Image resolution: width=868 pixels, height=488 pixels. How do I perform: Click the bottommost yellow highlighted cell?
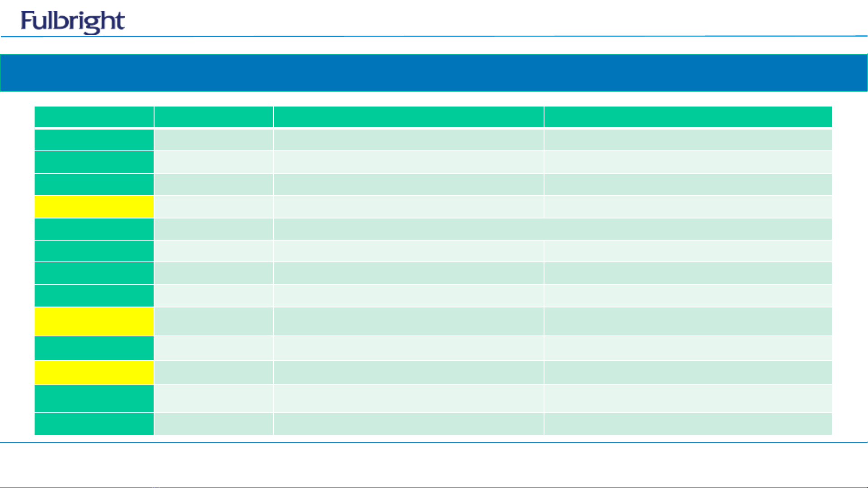pos(94,372)
